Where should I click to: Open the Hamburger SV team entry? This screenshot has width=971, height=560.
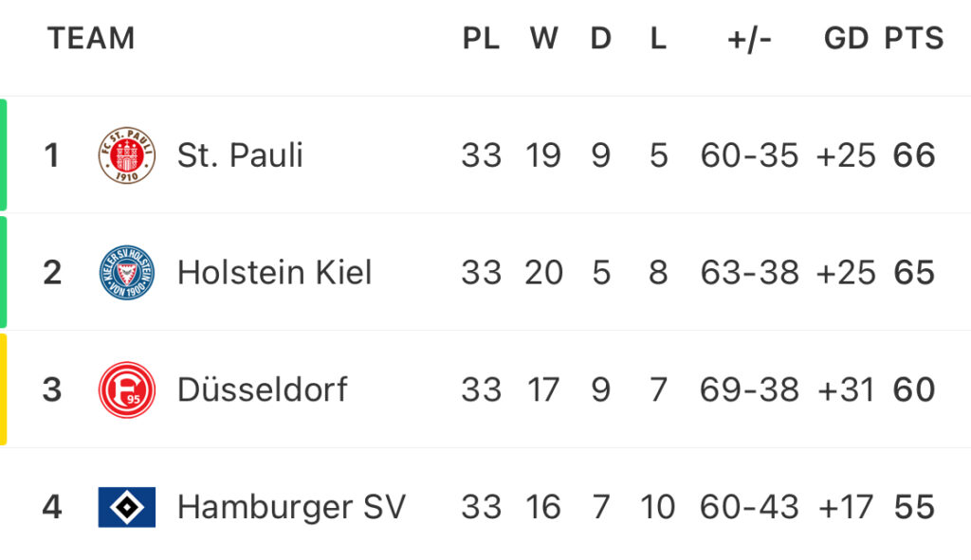click(291, 507)
